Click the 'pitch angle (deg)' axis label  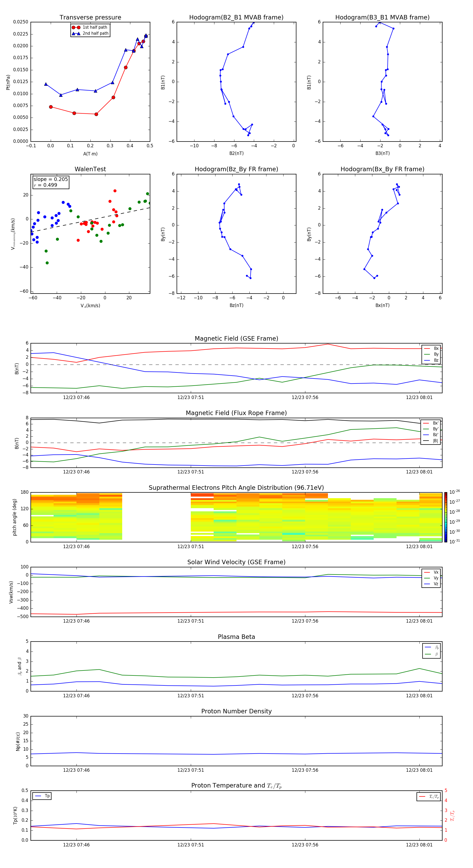coord(15,517)
